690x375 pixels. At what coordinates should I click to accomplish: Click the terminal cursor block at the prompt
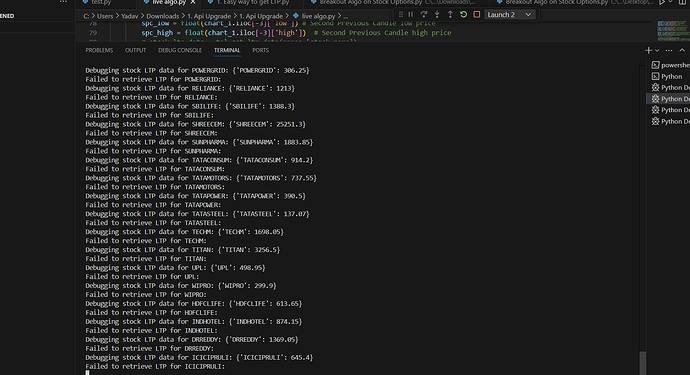click(87, 373)
